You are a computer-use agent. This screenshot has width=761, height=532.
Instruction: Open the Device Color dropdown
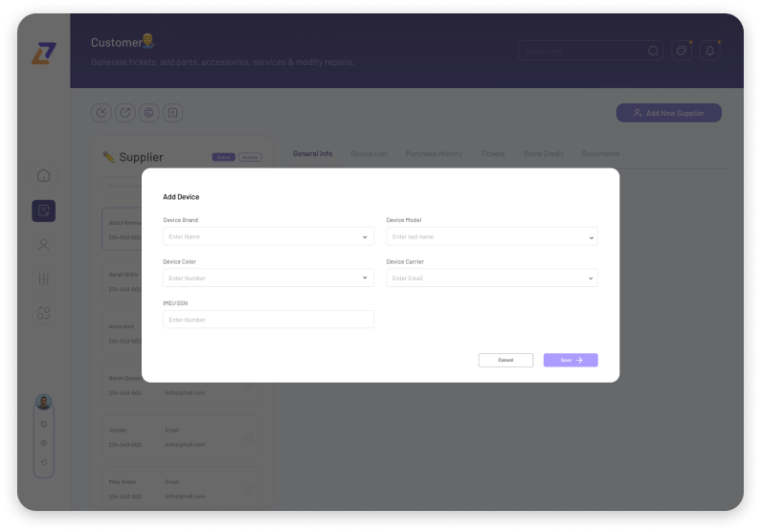click(268, 278)
